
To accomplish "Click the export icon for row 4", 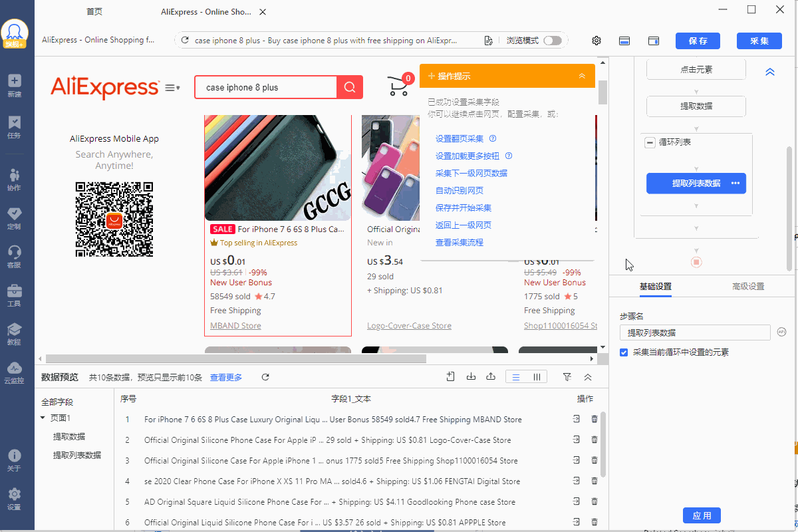I will coord(576,481).
